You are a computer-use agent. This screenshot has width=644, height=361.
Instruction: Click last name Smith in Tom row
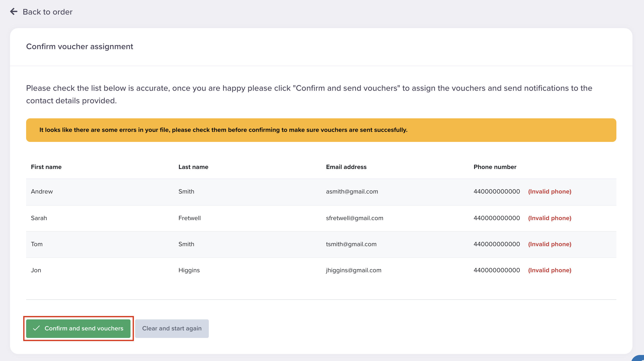tap(186, 244)
